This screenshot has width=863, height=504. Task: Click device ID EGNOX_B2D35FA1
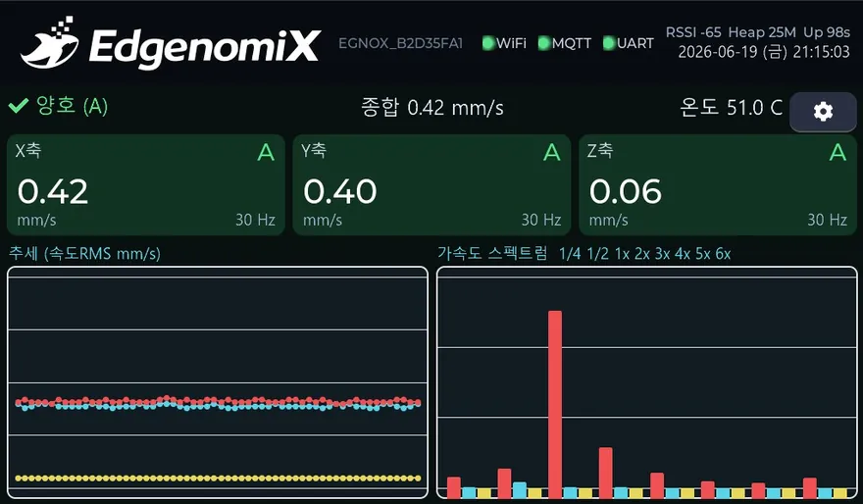400,43
